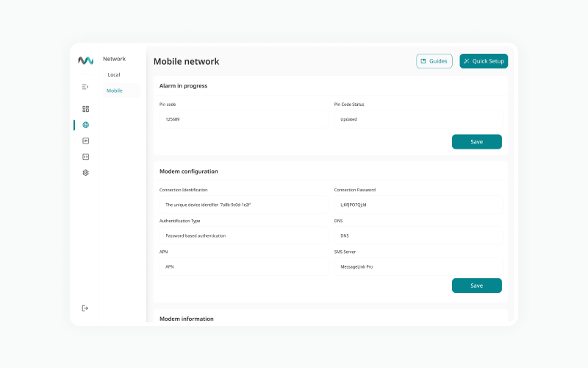Click the Pin Code Status field

pos(418,119)
